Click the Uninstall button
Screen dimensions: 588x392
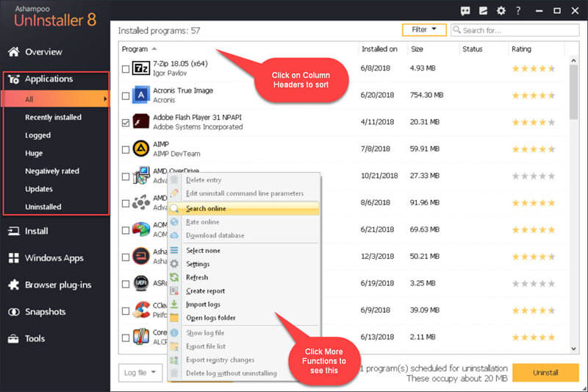545,372
